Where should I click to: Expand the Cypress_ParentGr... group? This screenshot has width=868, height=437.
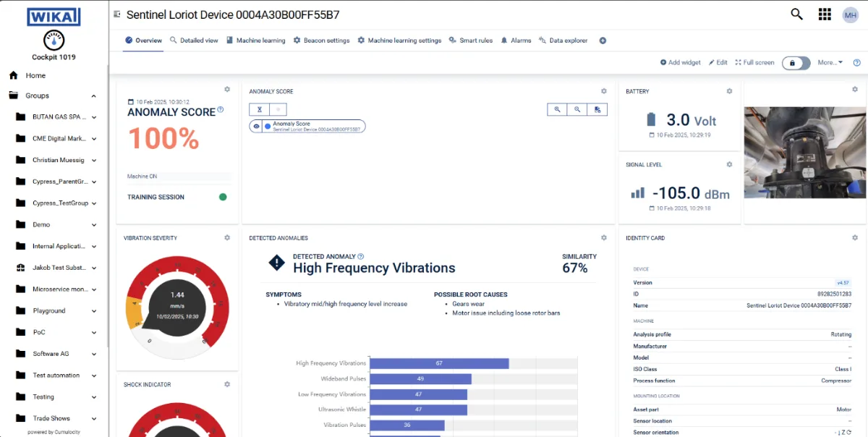pos(94,182)
